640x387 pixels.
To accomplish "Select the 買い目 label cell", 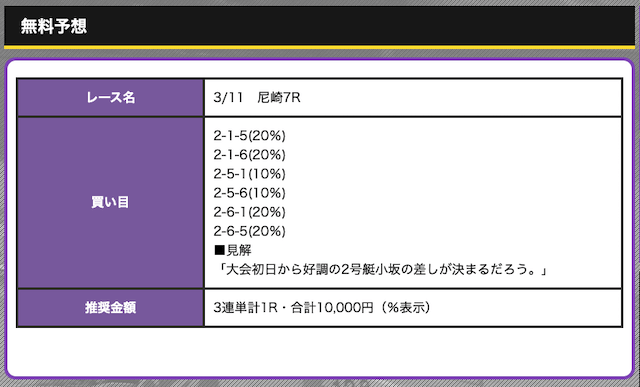I will (x=110, y=202).
